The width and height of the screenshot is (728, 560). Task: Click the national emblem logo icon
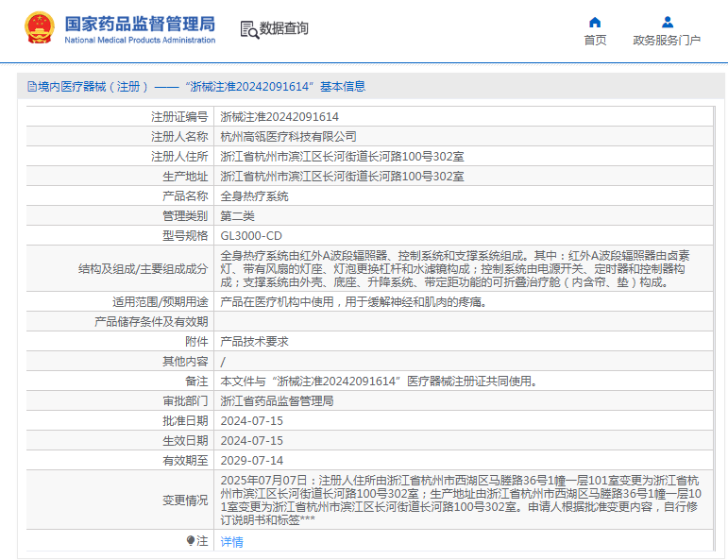point(39,28)
